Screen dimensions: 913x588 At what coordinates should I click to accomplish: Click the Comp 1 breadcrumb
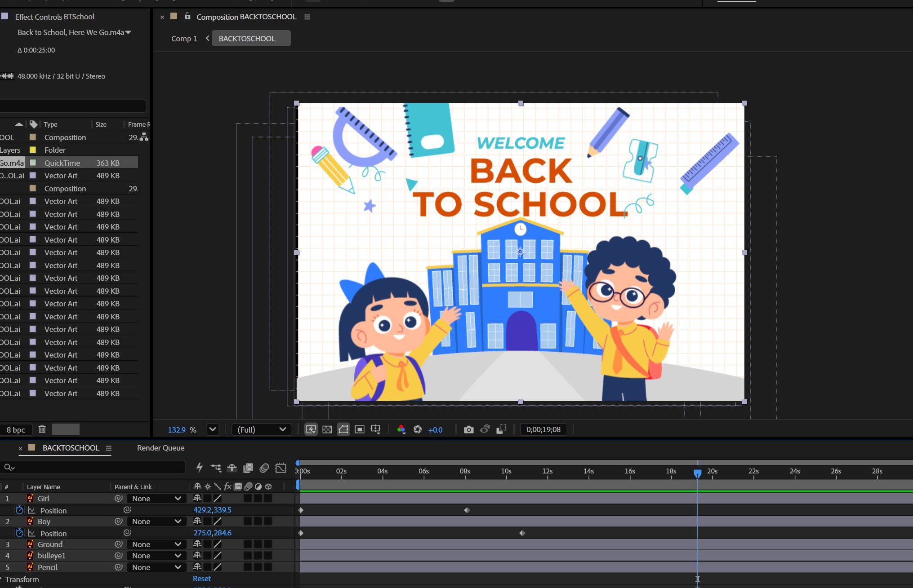pyautogui.click(x=184, y=39)
